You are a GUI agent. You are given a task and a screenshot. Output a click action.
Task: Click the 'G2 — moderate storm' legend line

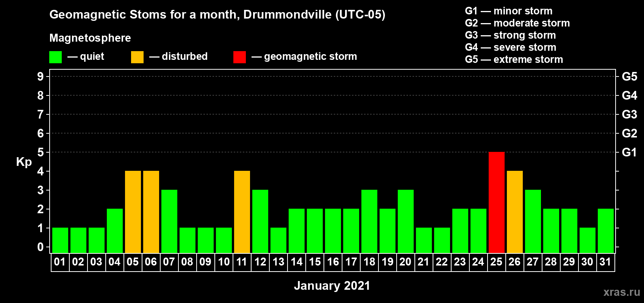tap(517, 23)
